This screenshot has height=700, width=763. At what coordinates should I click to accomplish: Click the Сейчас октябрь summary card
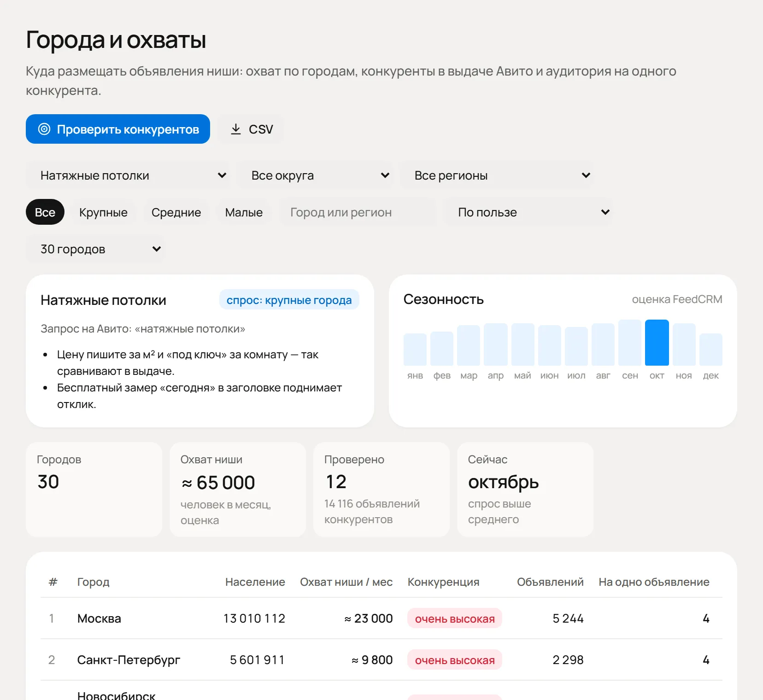coord(525,490)
